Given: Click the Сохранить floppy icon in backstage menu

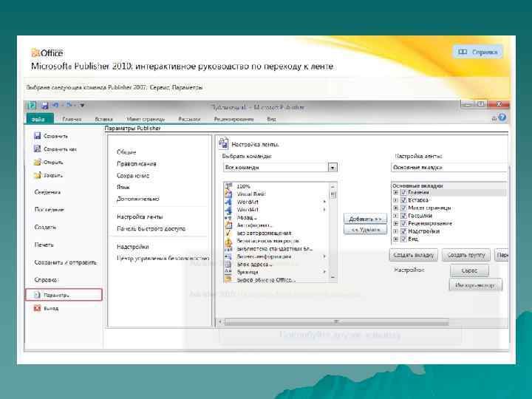Looking at the screenshot, I should (38, 136).
